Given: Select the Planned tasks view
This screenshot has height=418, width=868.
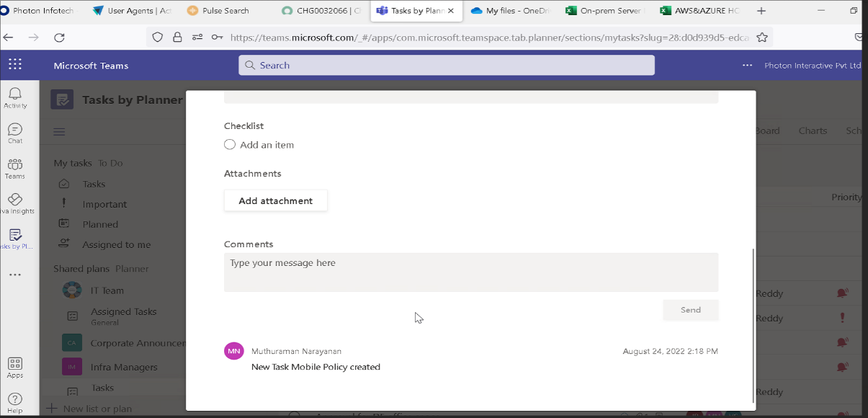Looking at the screenshot, I should (99, 224).
